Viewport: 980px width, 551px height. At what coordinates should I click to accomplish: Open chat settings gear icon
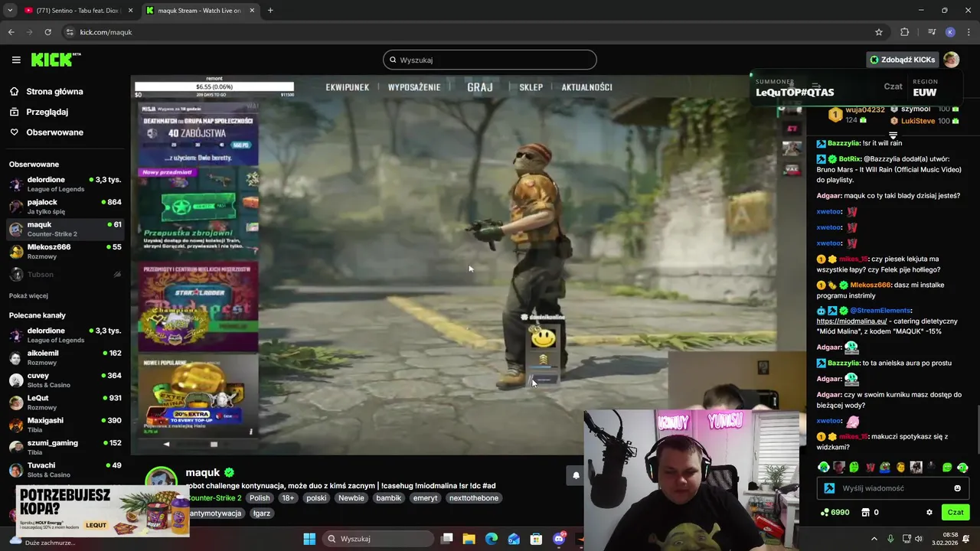(x=929, y=513)
